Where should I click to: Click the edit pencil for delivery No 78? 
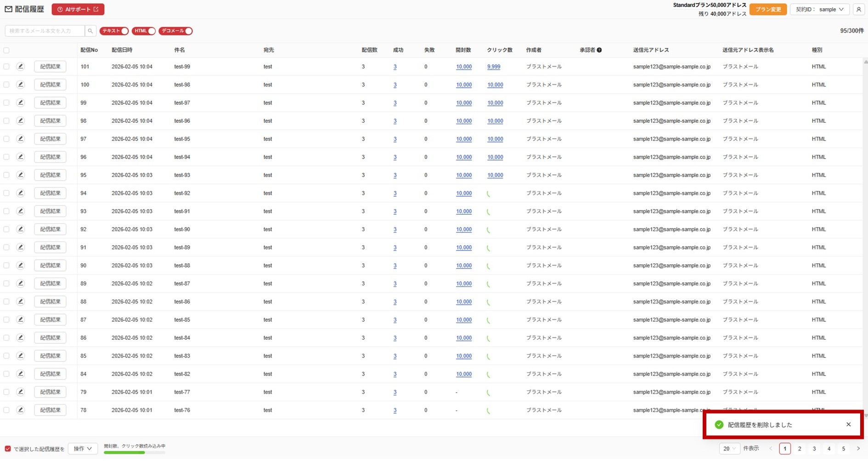coord(20,410)
